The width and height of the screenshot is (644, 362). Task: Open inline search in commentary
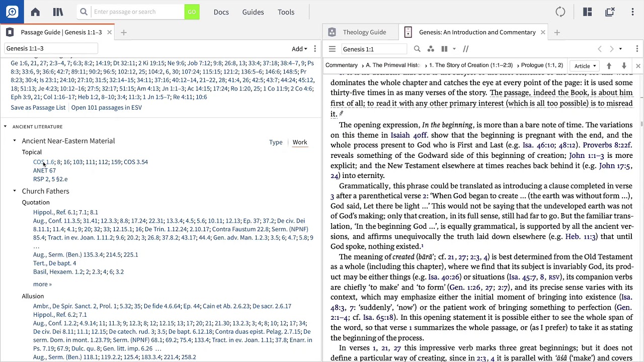pyautogui.click(x=417, y=49)
